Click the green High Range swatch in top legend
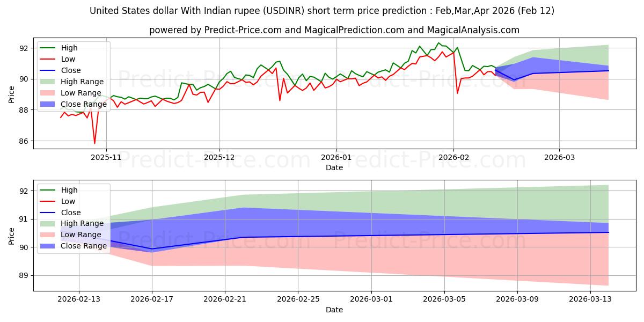Screen dimensions: 644x322 tap(48, 82)
